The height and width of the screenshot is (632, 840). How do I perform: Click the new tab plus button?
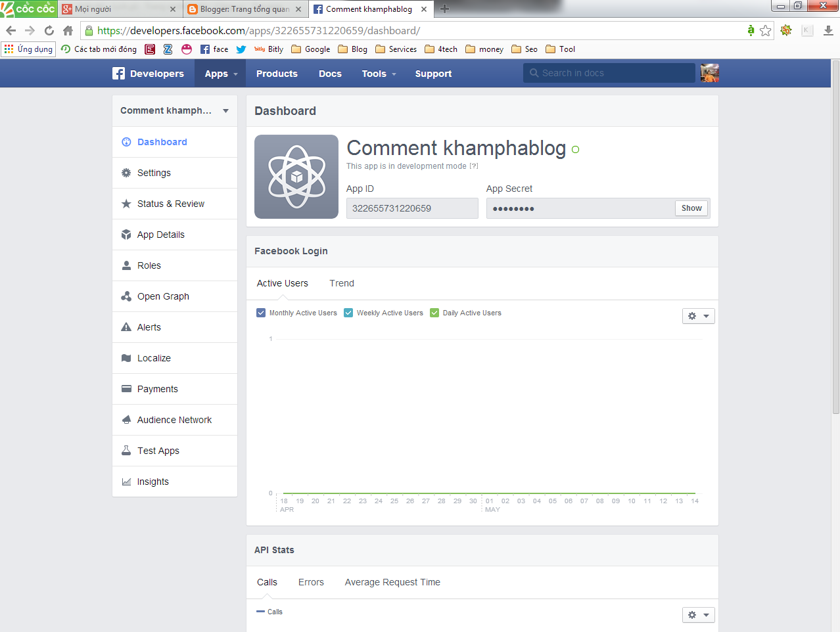point(445,9)
